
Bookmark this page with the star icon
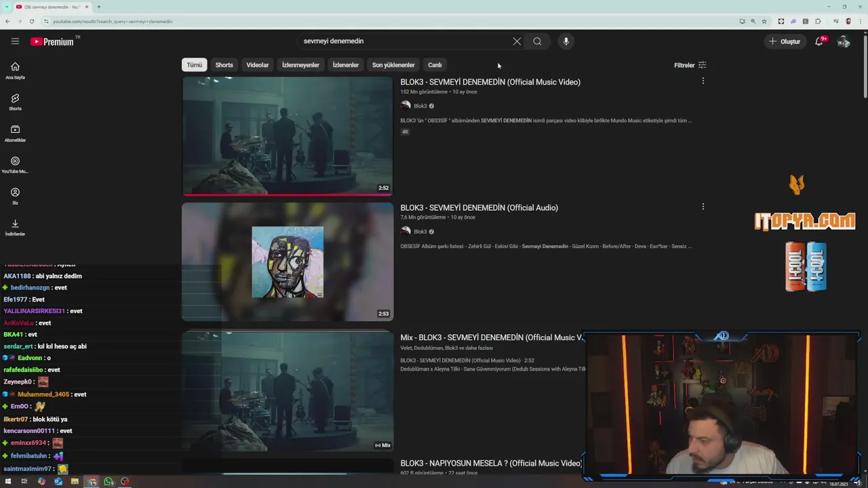(764, 21)
